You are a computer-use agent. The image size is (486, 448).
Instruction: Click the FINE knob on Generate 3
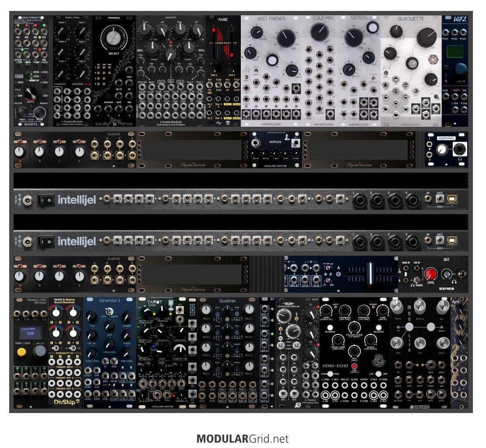[x=92, y=317]
